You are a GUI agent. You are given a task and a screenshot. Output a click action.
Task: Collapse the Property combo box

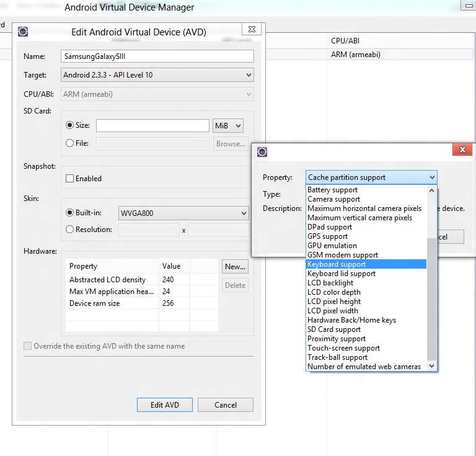point(371,177)
